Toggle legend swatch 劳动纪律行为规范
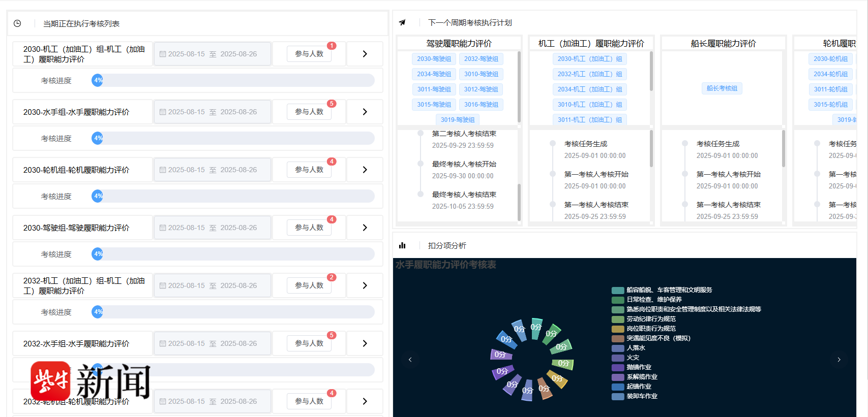Viewport: 868px width, 417px height. [618, 319]
